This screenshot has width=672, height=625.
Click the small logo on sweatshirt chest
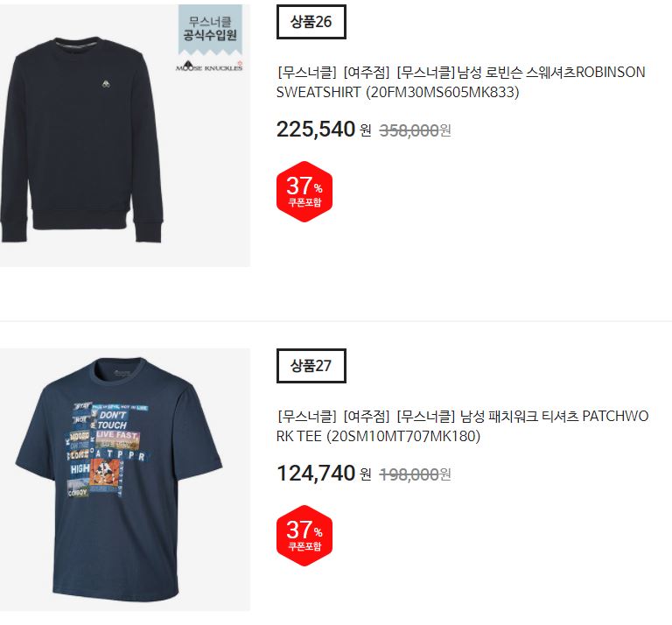click(x=106, y=84)
